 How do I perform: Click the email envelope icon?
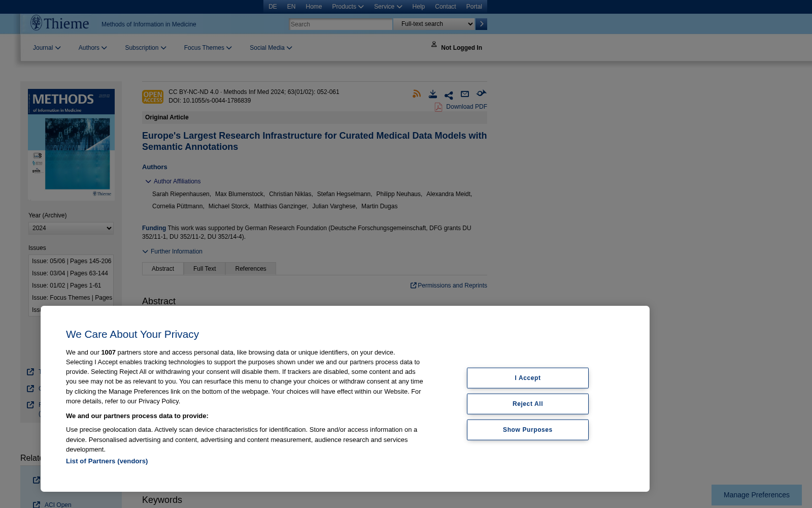(x=465, y=94)
